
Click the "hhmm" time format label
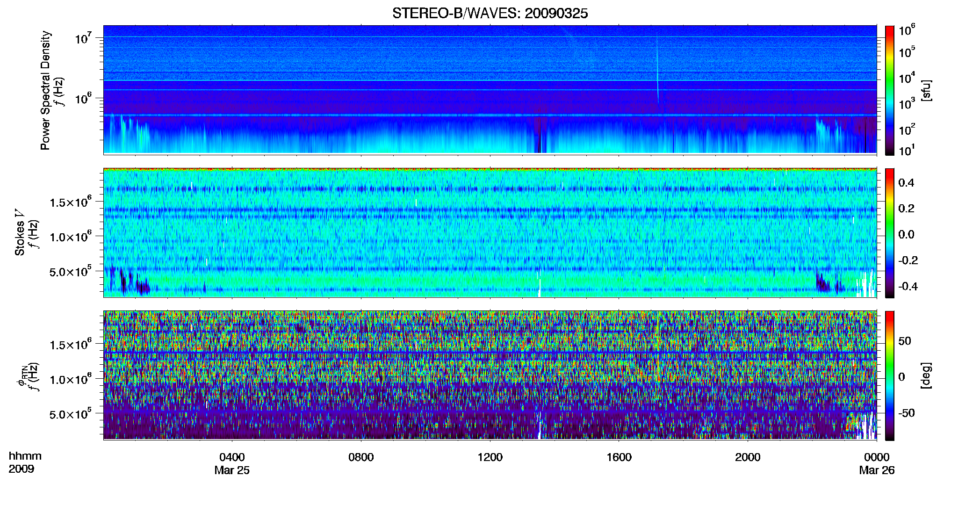click(x=25, y=456)
